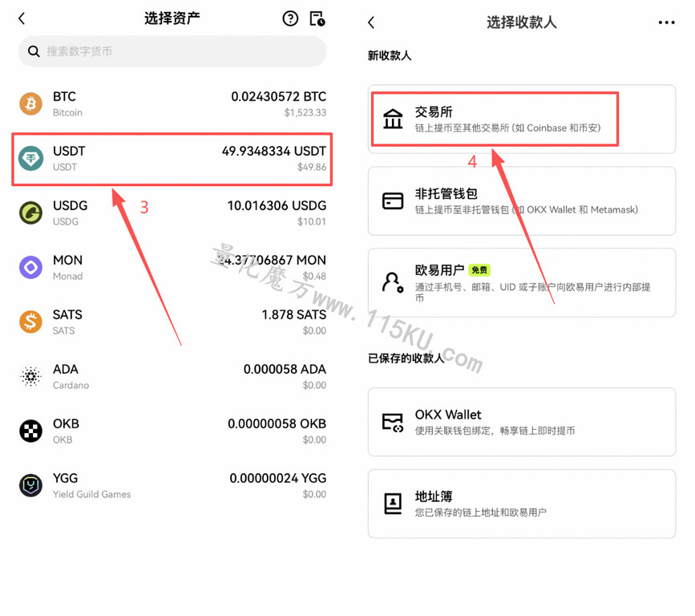Click the OKX Wallet linked-wallet icon
The image size is (695, 616).
coord(393,422)
